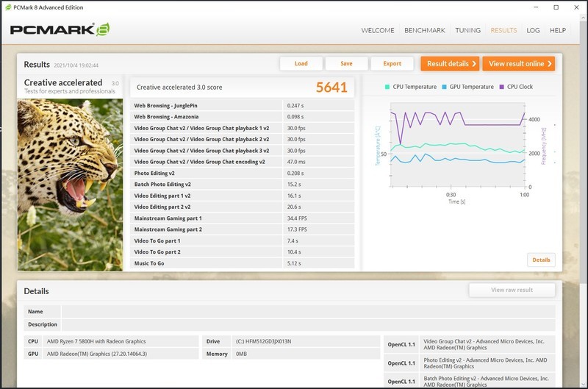
Task: Select the RESULTS tab
Action: tap(503, 30)
